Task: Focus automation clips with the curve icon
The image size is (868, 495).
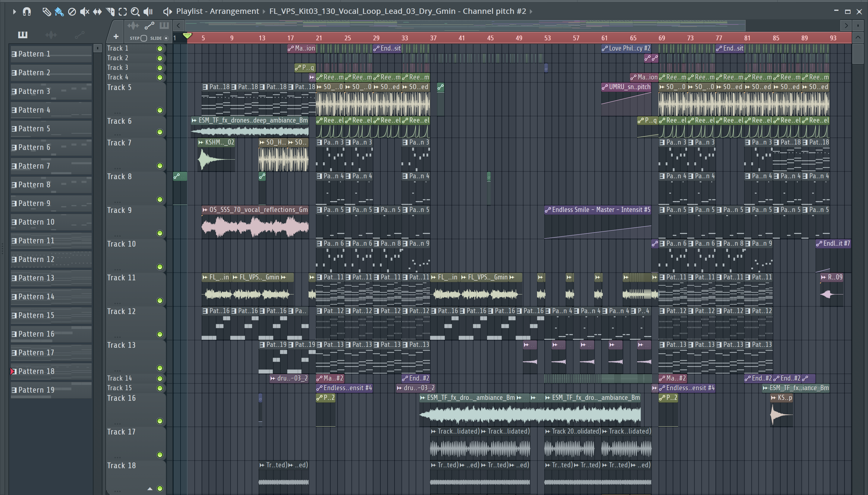Action: click(149, 26)
